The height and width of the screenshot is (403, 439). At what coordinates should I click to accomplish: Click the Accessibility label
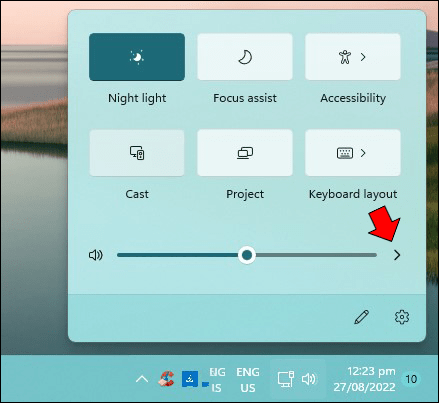353,98
